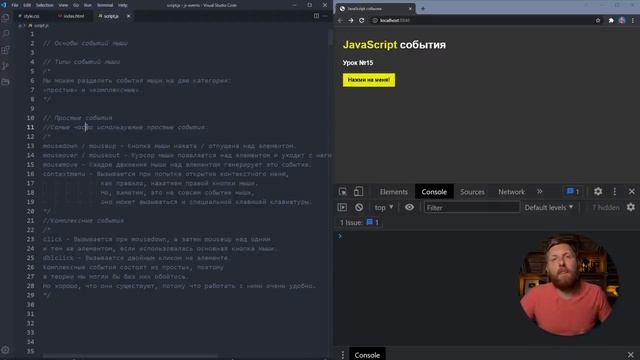The width and height of the screenshot is (640, 360).
Task: Open the Source Control icon in the activity bar
Action: coord(5,66)
